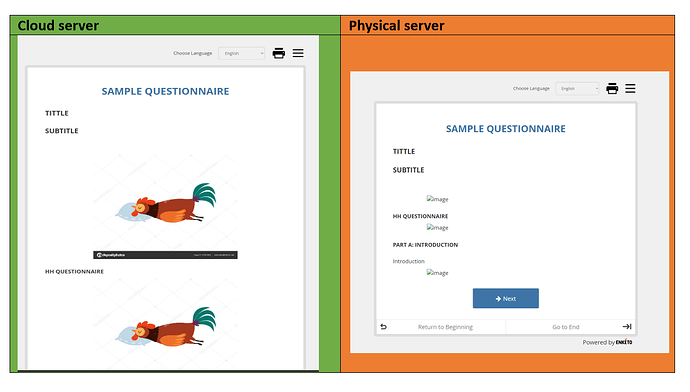This screenshot has width=690, height=392.
Task: Click the first sleeping rooster image
Action: [x=165, y=202]
